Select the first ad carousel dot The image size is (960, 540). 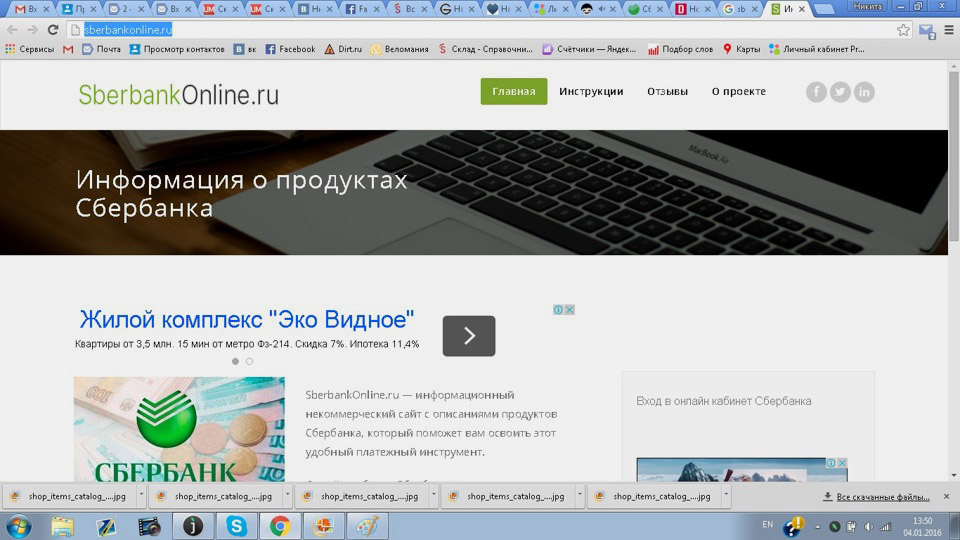coord(236,361)
